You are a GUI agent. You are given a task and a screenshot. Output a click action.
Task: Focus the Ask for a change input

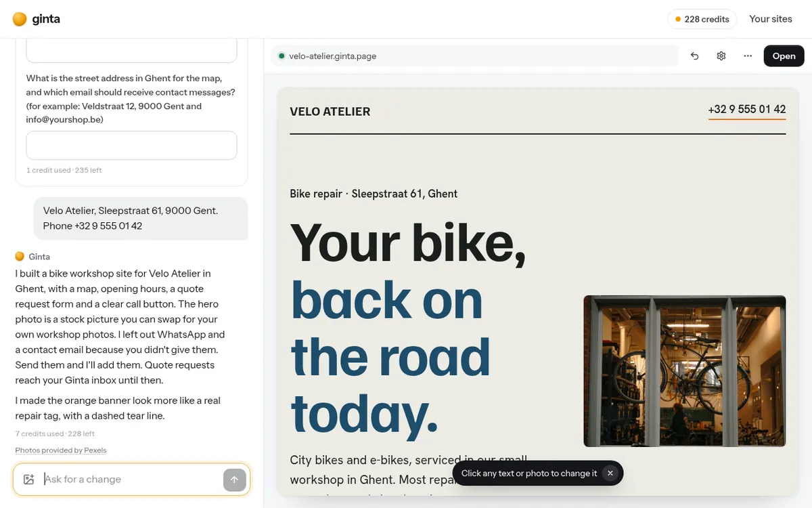click(130, 480)
